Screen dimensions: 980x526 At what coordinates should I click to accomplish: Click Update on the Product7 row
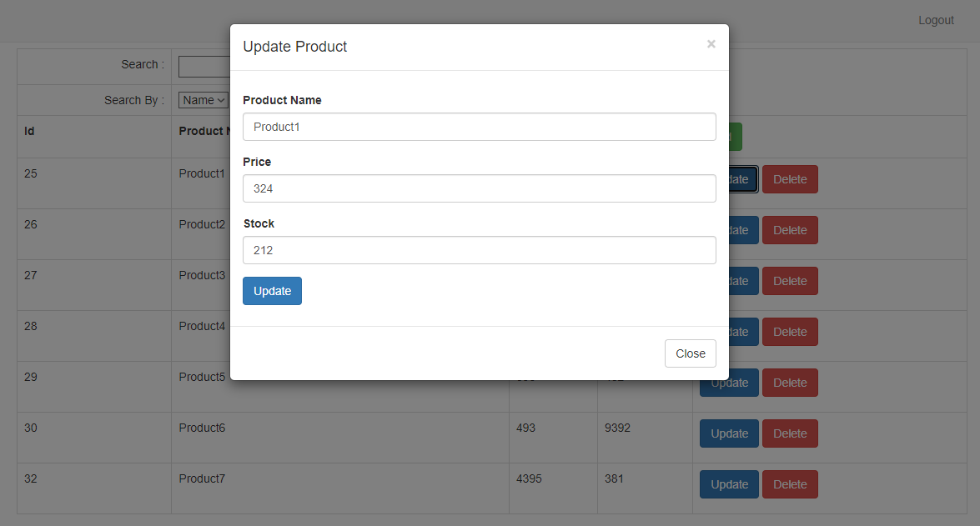click(x=728, y=484)
